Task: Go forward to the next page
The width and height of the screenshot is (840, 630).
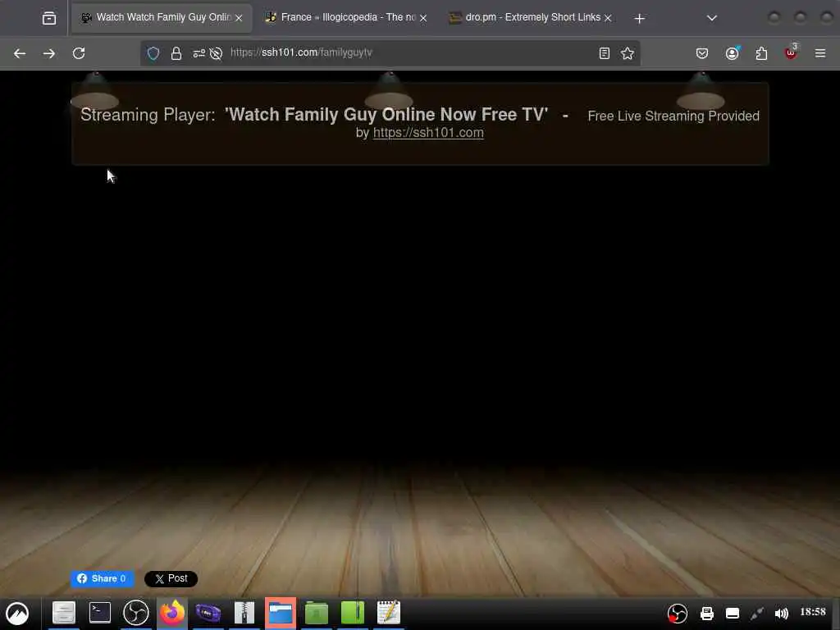Action: [48, 53]
